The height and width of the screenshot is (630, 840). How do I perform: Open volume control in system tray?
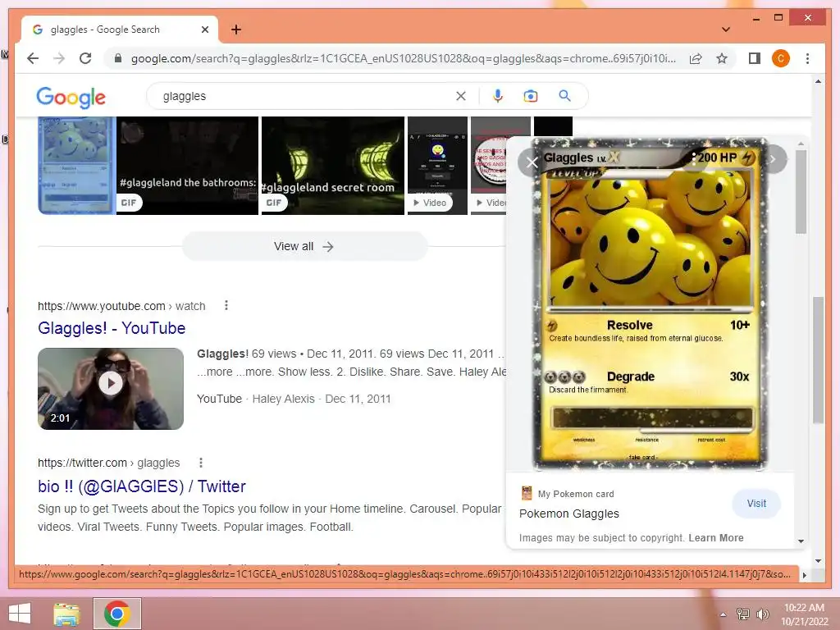point(763,614)
